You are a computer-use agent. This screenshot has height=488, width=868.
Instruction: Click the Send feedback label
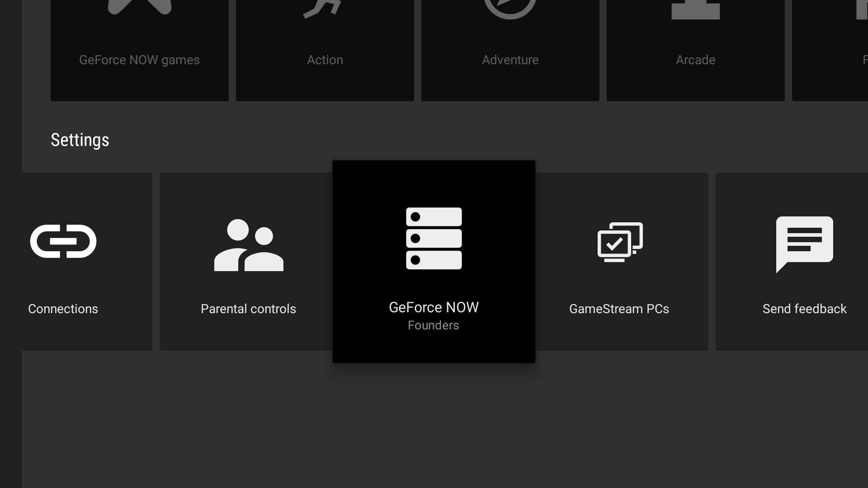805,309
